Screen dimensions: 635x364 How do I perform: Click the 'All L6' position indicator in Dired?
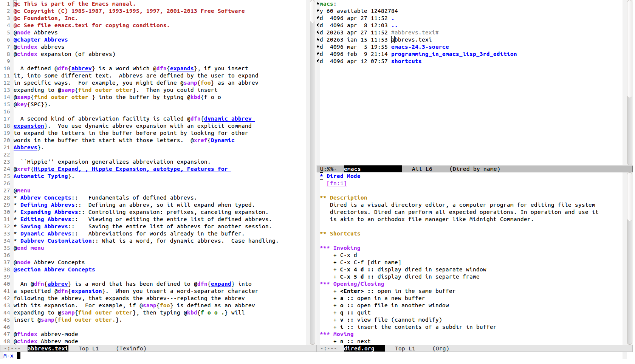(422, 169)
